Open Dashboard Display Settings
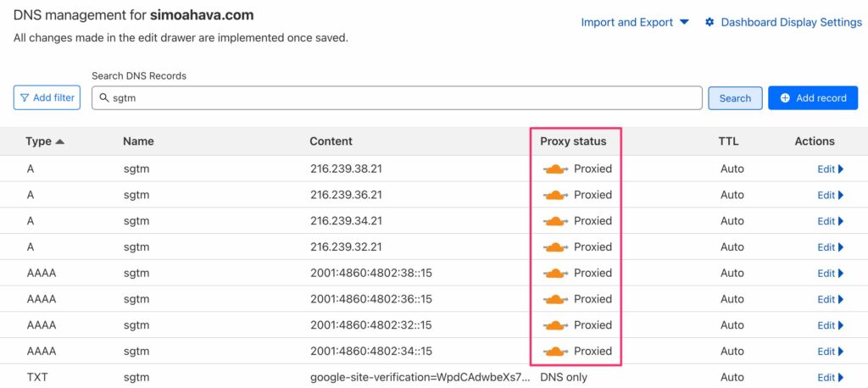The height and width of the screenshot is (388, 868). click(x=783, y=22)
